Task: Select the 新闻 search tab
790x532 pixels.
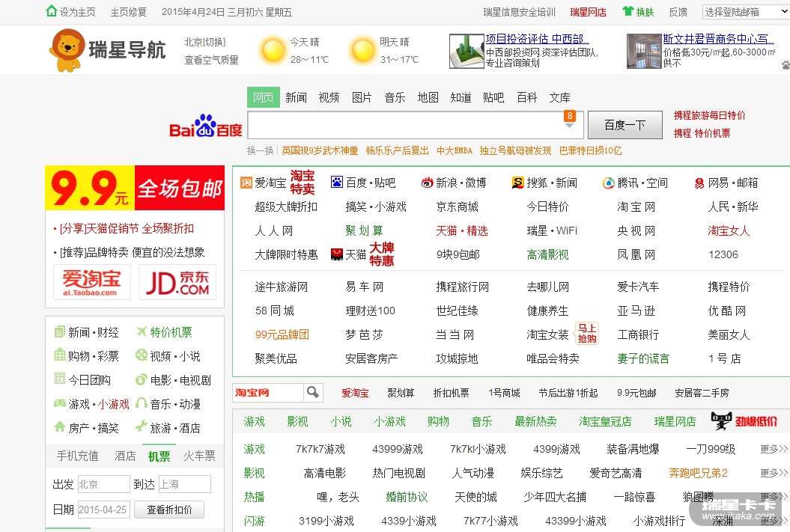Action: pyautogui.click(x=297, y=97)
